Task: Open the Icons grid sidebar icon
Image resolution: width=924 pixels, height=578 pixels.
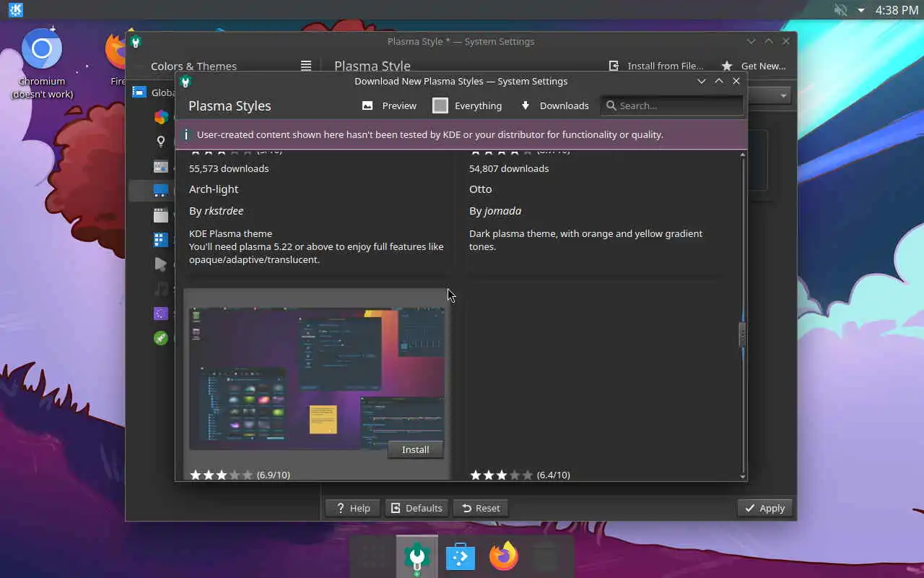Action: [x=161, y=240]
